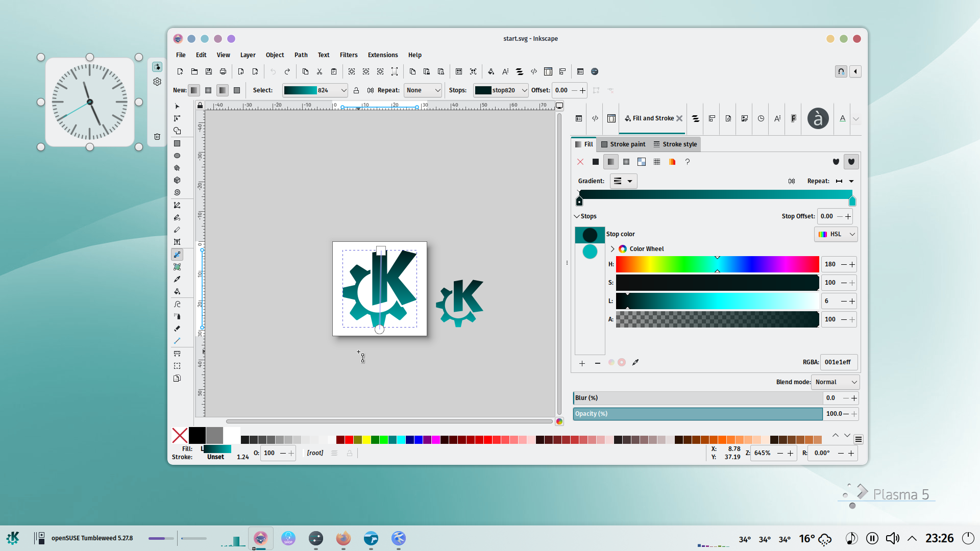
Task: Delete gradient stop with minus button
Action: (598, 363)
